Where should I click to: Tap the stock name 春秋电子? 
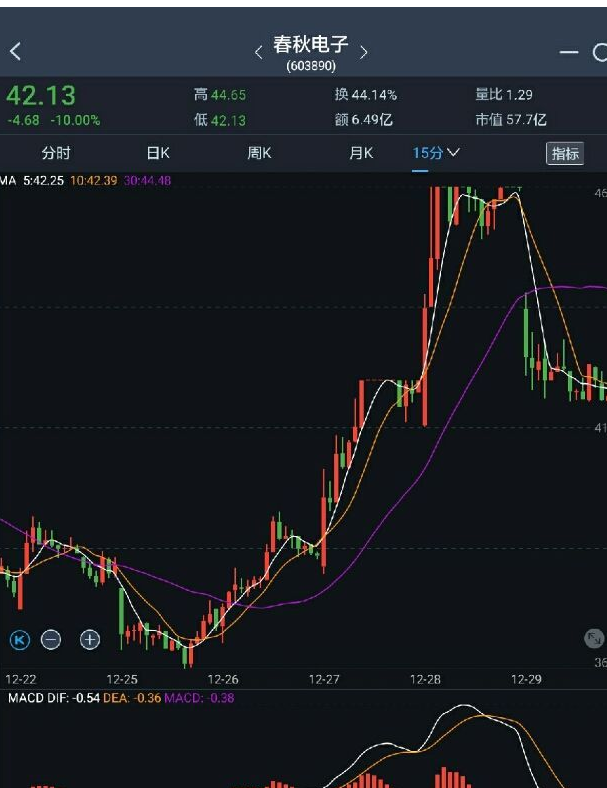pos(311,44)
